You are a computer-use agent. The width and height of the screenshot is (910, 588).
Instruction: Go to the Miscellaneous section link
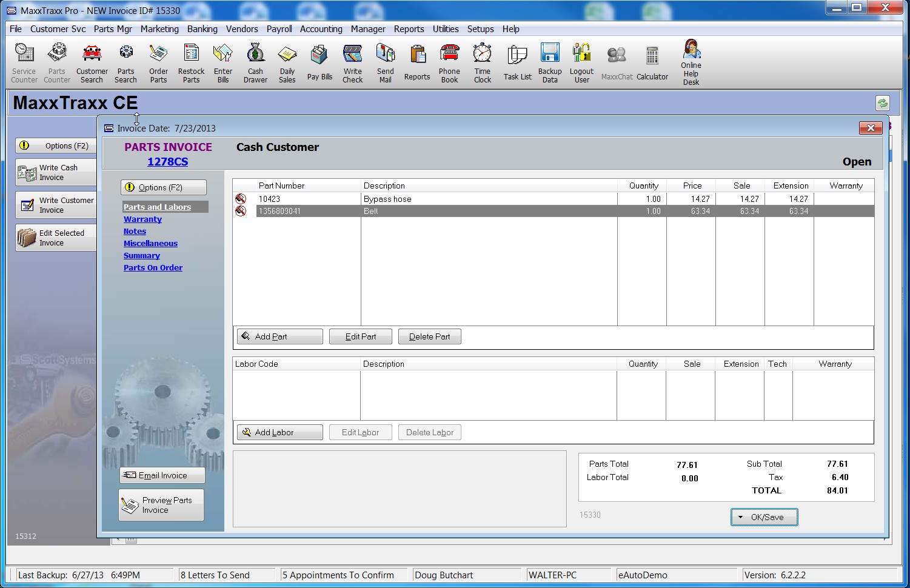coord(150,243)
